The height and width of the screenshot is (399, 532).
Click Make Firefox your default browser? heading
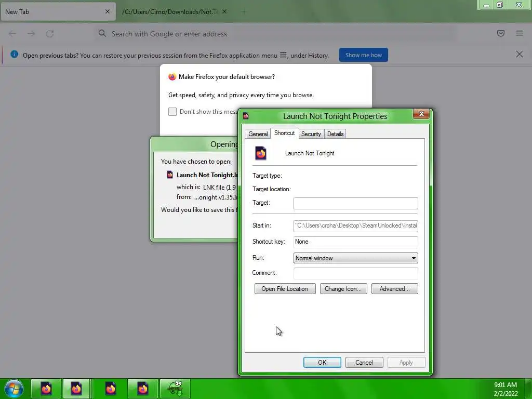tap(227, 77)
